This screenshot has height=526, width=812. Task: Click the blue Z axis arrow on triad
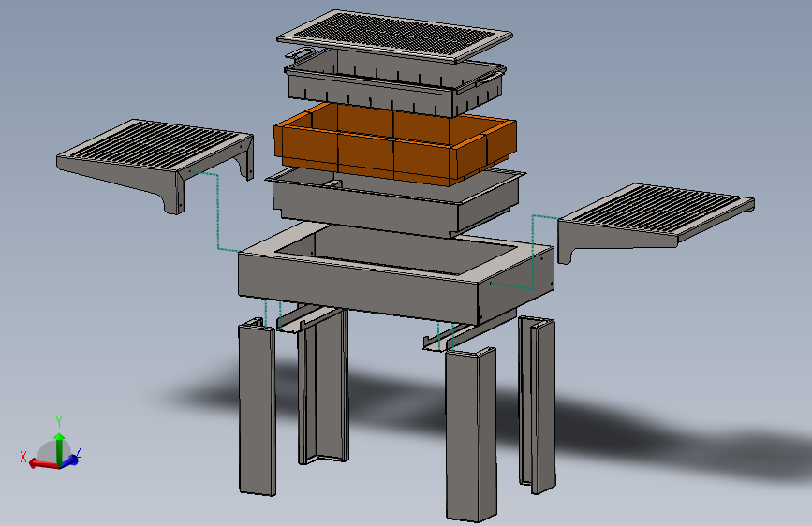[x=71, y=460]
